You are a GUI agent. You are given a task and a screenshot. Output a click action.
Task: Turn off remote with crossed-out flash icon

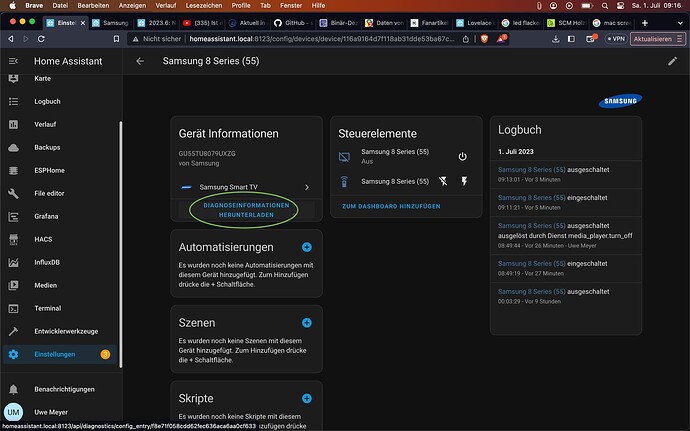pyautogui.click(x=443, y=181)
